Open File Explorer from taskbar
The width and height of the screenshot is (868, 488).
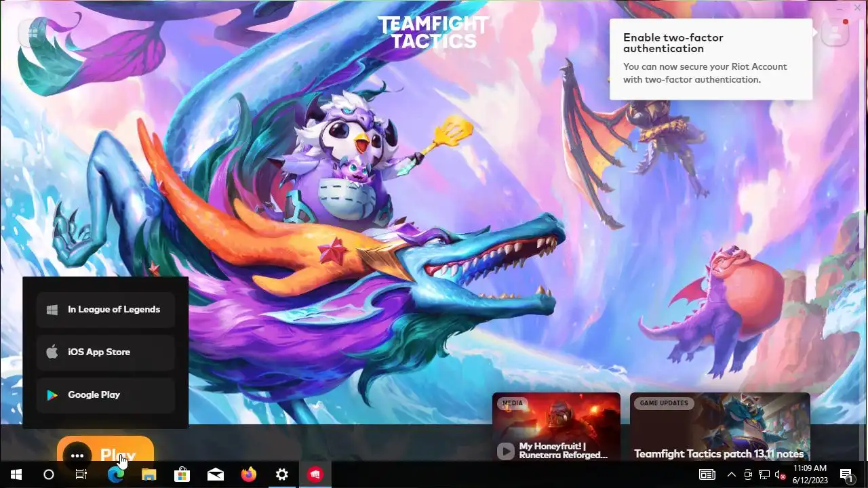click(149, 474)
